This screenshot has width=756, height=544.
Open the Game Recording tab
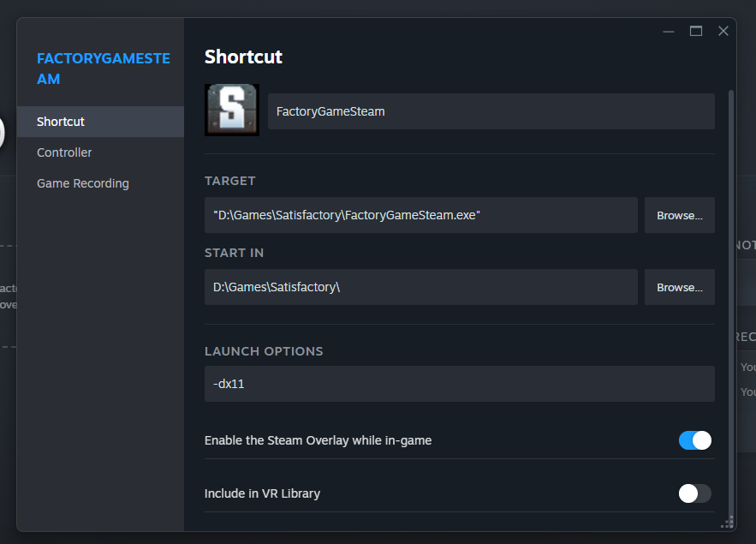click(100, 183)
